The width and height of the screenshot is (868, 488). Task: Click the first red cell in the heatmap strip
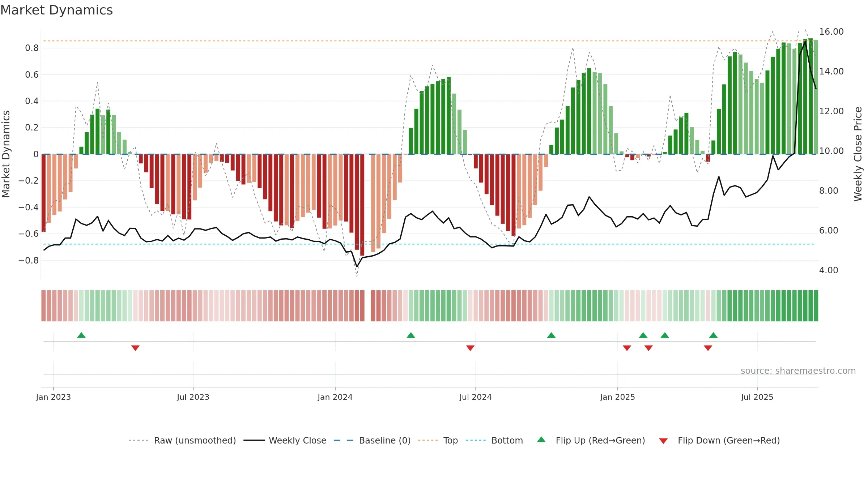(x=43, y=306)
